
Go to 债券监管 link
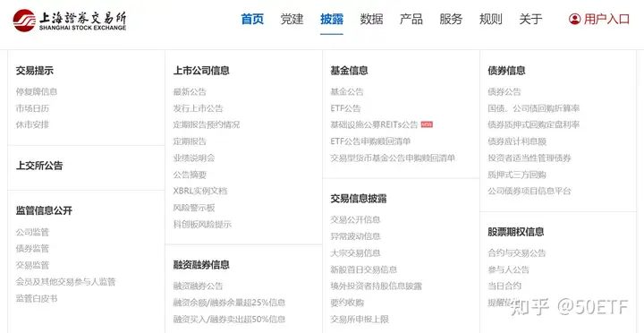32,248
